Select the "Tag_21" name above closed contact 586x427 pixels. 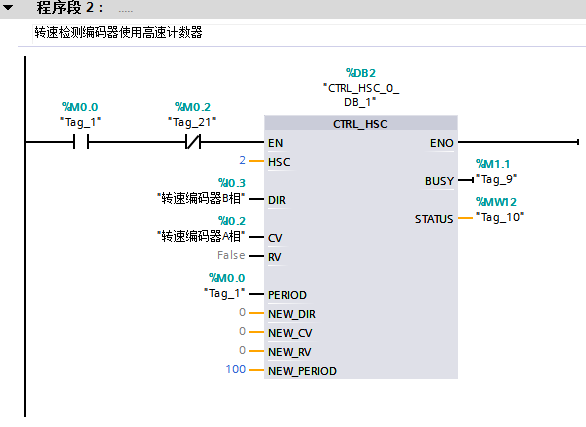[x=192, y=122]
